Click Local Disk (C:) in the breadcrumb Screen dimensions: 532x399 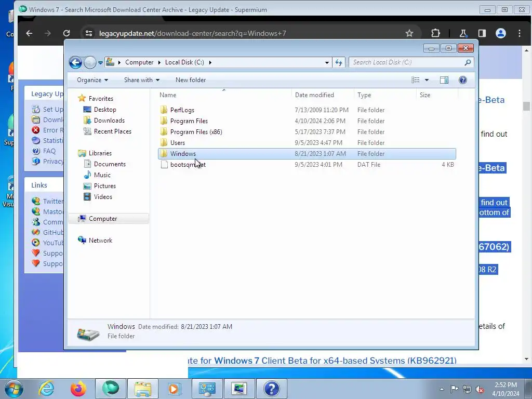tap(184, 62)
